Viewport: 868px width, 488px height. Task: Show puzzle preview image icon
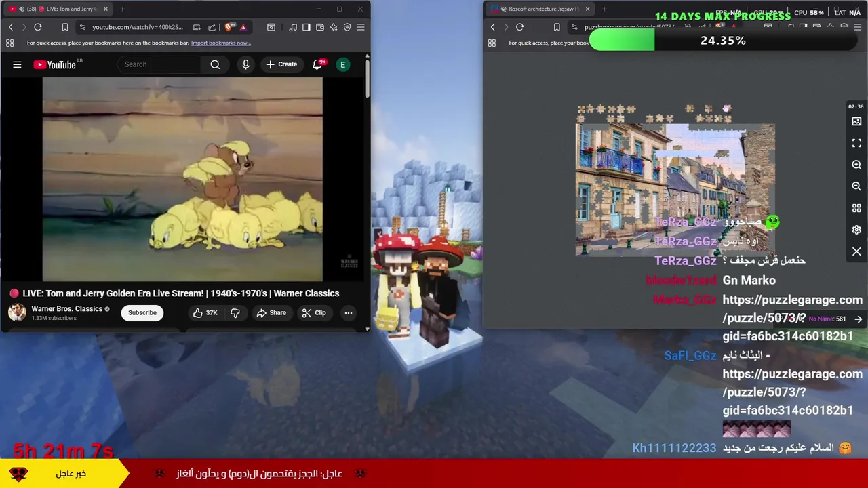coord(856,121)
